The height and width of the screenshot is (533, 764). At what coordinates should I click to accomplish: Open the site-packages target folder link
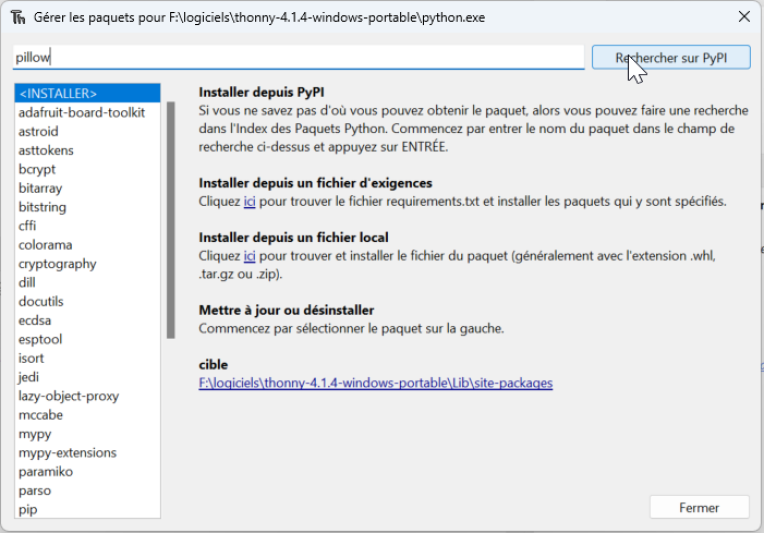pos(375,383)
